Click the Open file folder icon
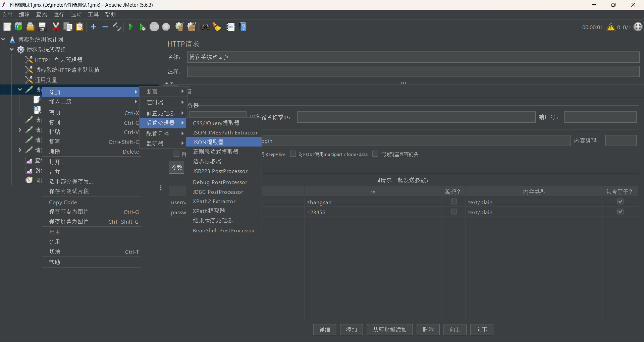 tap(31, 27)
